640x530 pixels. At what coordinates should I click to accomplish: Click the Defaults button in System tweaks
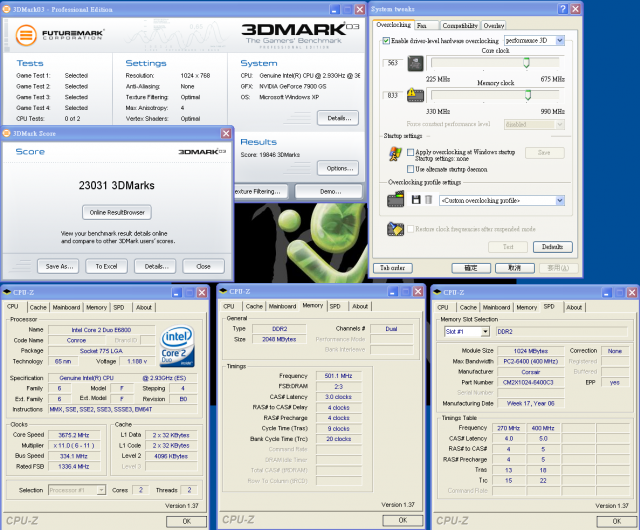[552, 247]
